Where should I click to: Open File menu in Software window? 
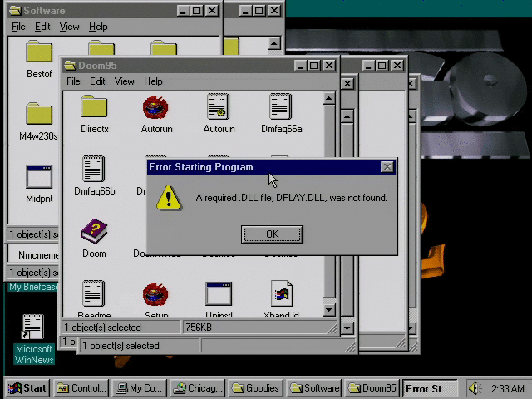18,27
